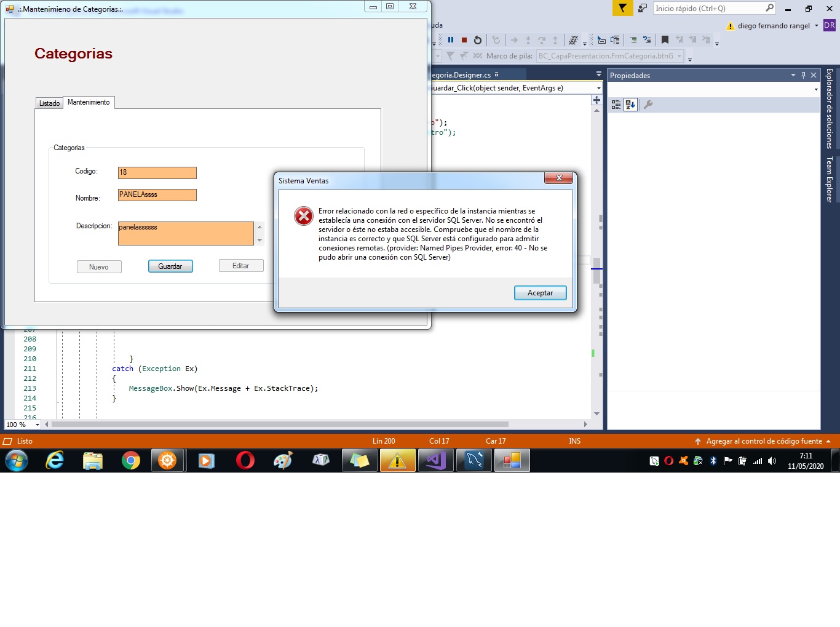Open notifications via the yellow filter flag icon

coord(623,8)
